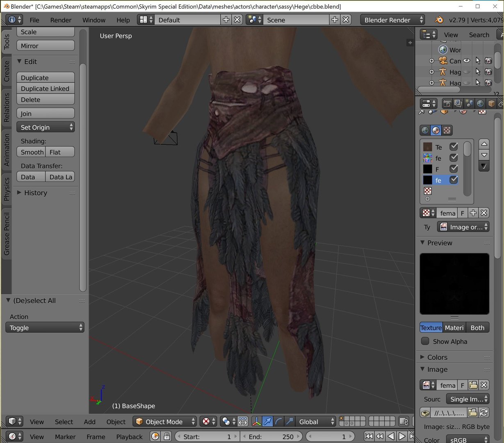Open the properties editor type selector

click(x=429, y=103)
